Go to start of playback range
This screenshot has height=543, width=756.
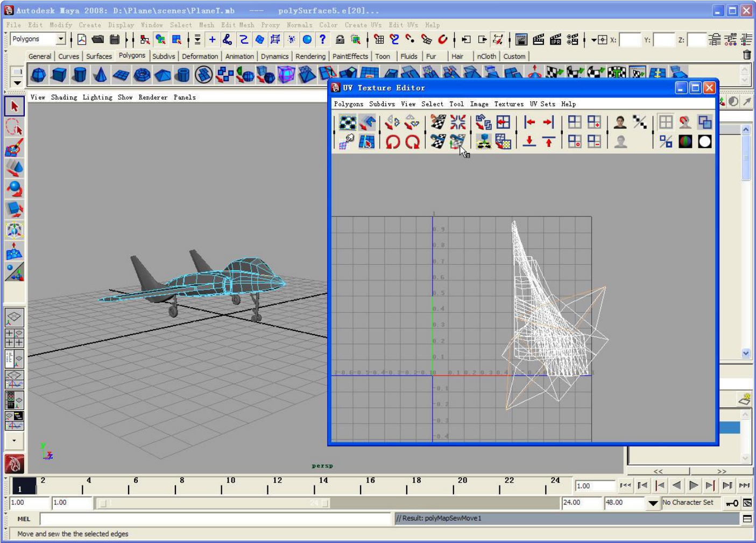[625, 485]
